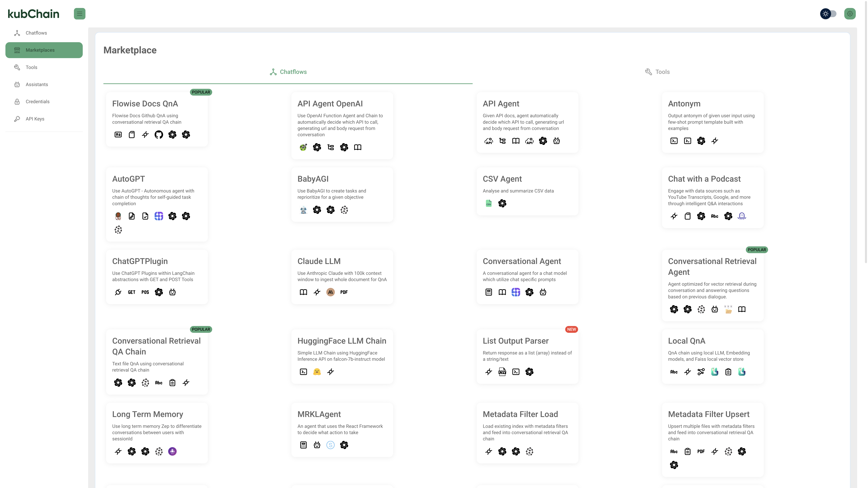This screenshot has height=488, width=868.
Task: Click the POPULAR badge on Flowise Docs QnA
Action: pos(201,92)
